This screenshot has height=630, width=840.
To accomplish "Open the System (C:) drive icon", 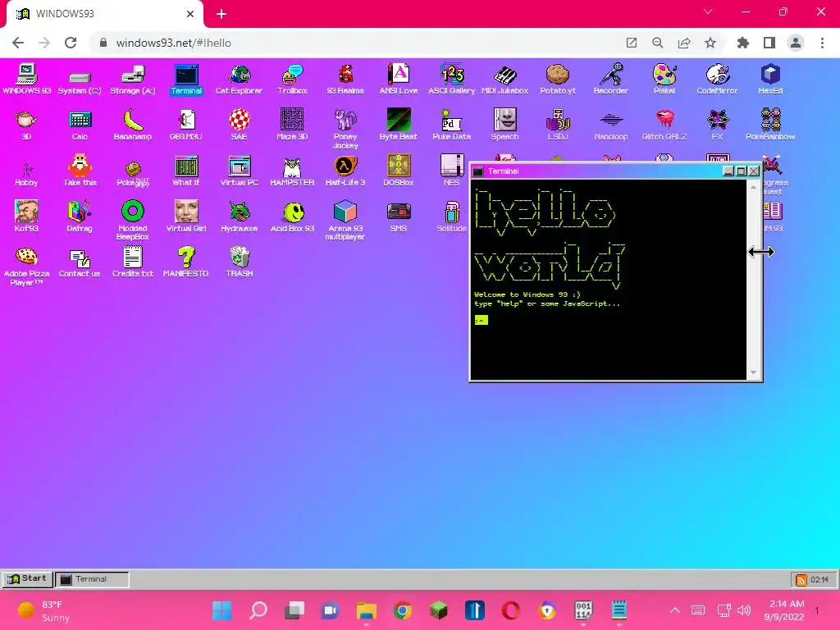I will point(80,83).
